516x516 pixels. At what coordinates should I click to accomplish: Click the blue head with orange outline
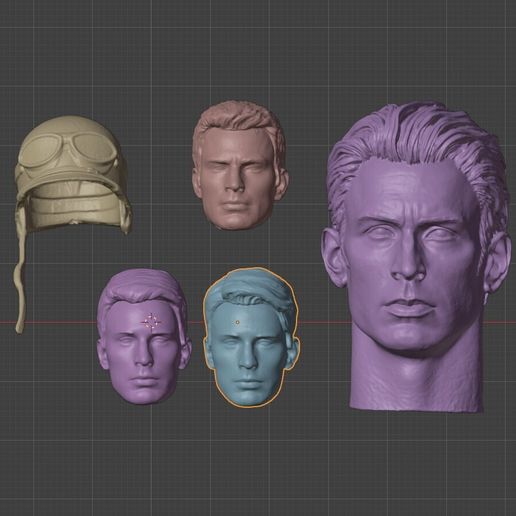click(251, 337)
